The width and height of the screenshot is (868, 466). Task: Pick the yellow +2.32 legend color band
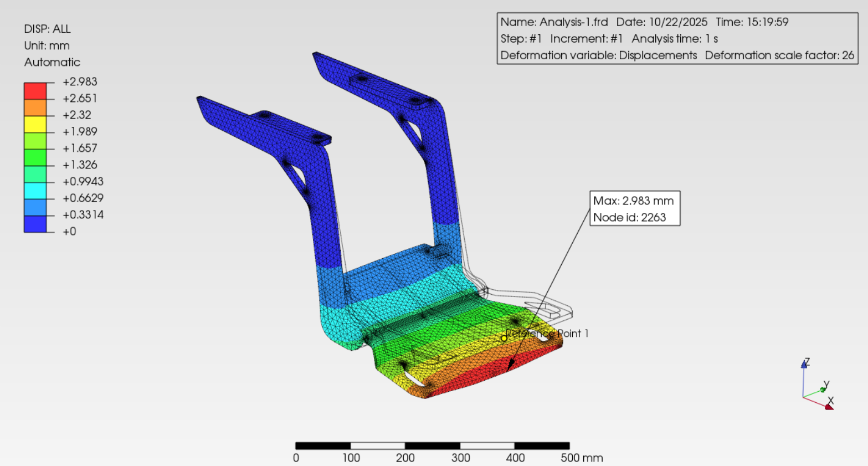[x=35, y=124]
